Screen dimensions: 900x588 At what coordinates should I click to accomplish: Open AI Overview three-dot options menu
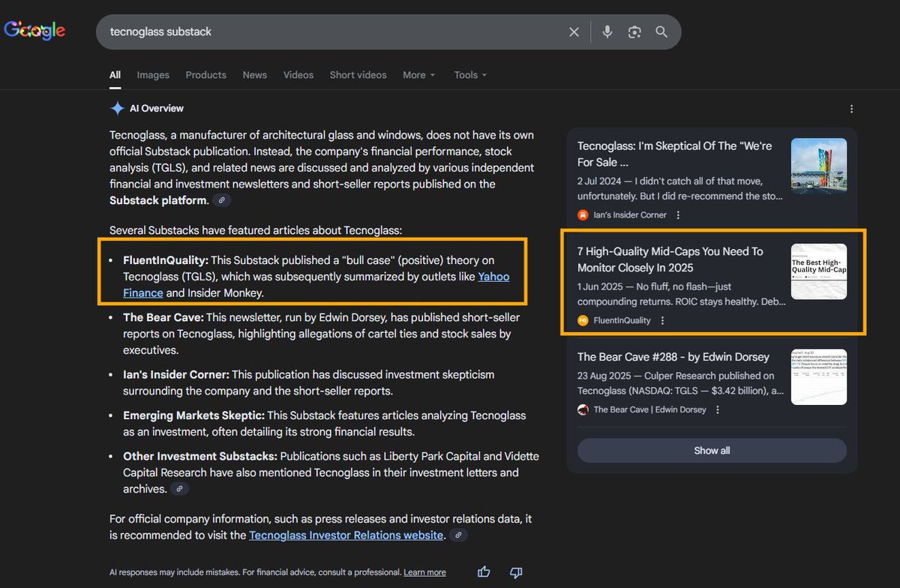tap(851, 109)
